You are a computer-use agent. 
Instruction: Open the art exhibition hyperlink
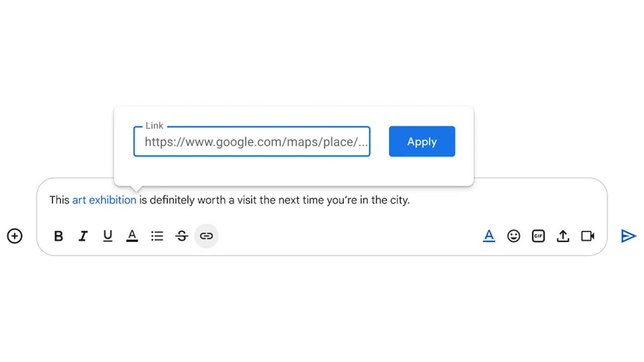104,200
